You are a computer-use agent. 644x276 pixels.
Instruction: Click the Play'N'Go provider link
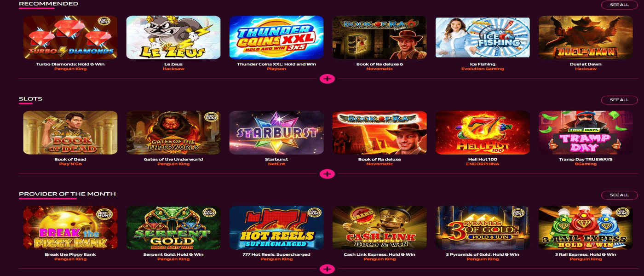[70, 164]
